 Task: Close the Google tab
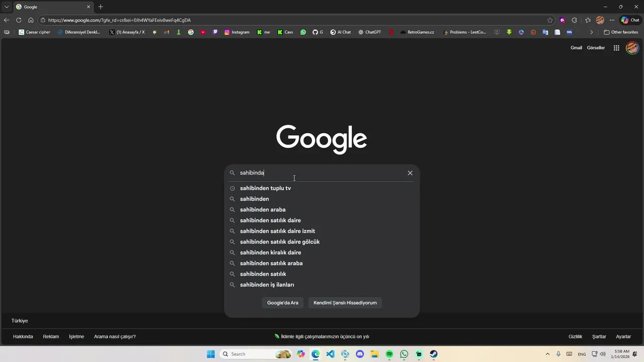coord(89,7)
